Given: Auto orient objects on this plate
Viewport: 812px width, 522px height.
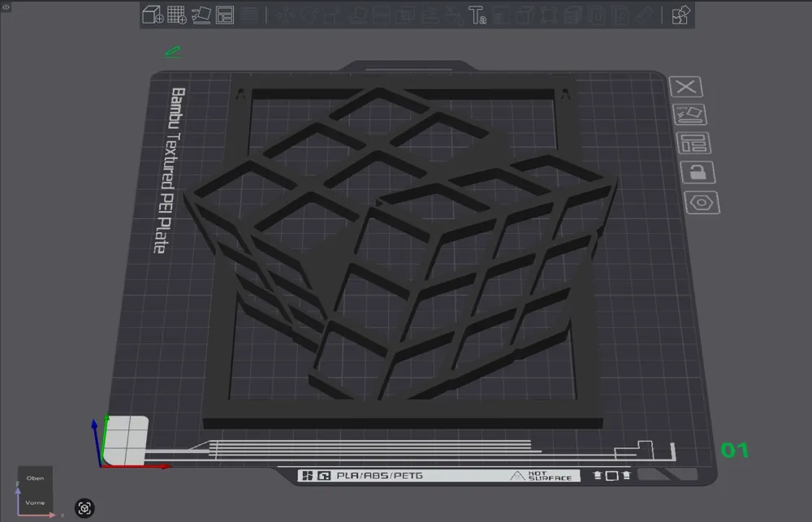Looking at the screenshot, I should point(689,114).
